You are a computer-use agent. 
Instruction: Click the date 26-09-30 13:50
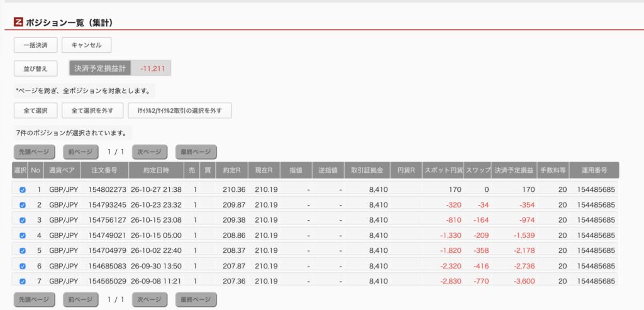157,266
